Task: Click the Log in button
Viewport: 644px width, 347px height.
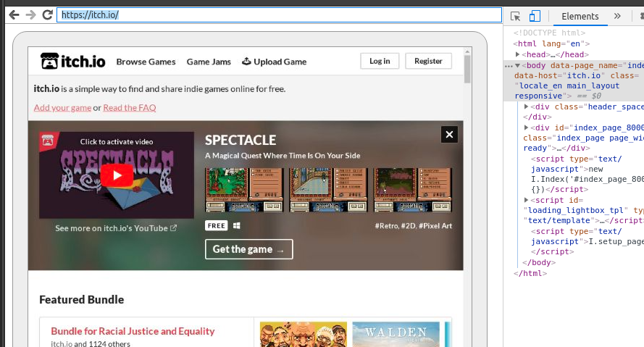Action: (x=380, y=61)
